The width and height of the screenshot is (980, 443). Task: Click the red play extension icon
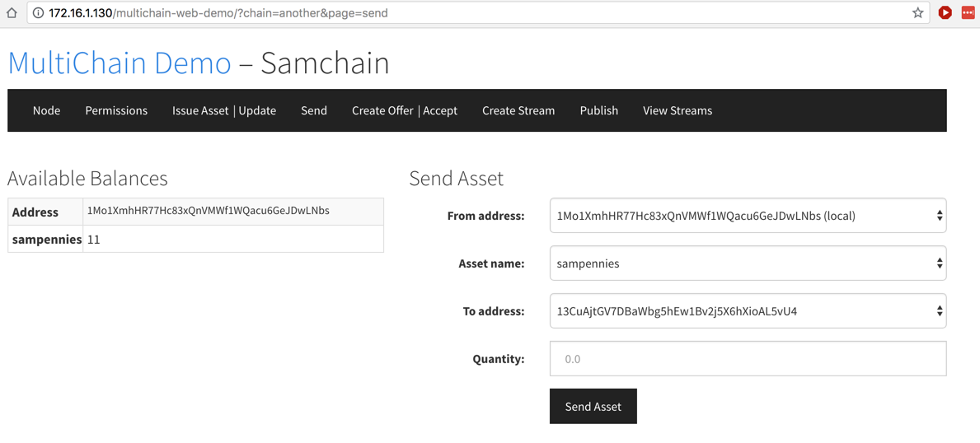pos(945,13)
